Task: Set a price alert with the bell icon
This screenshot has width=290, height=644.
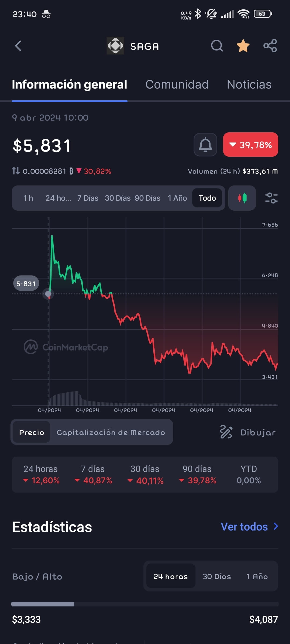Action: point(205,145)
